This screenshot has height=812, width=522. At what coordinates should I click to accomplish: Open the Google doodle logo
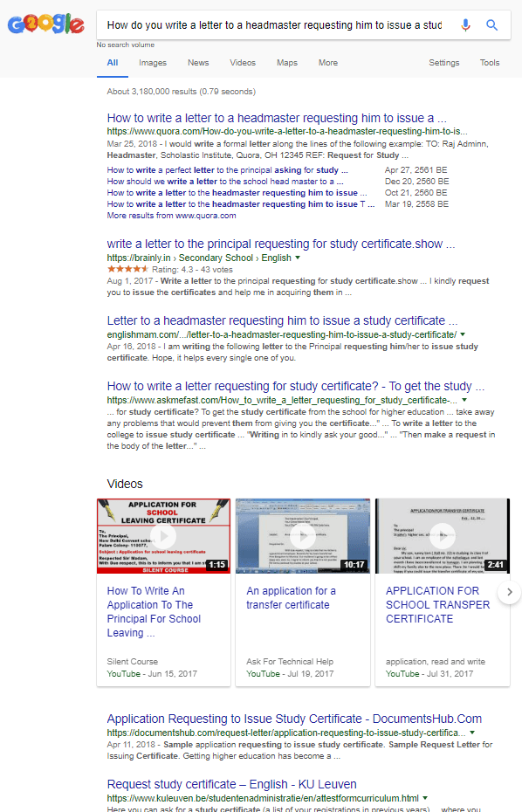click(45, 24)
